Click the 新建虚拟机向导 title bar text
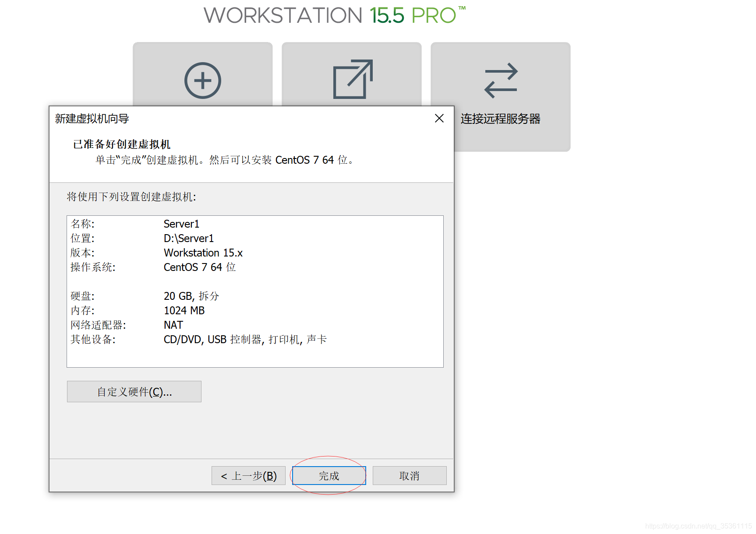This screenshot has width=756, height=534. [x=92, y=119]
